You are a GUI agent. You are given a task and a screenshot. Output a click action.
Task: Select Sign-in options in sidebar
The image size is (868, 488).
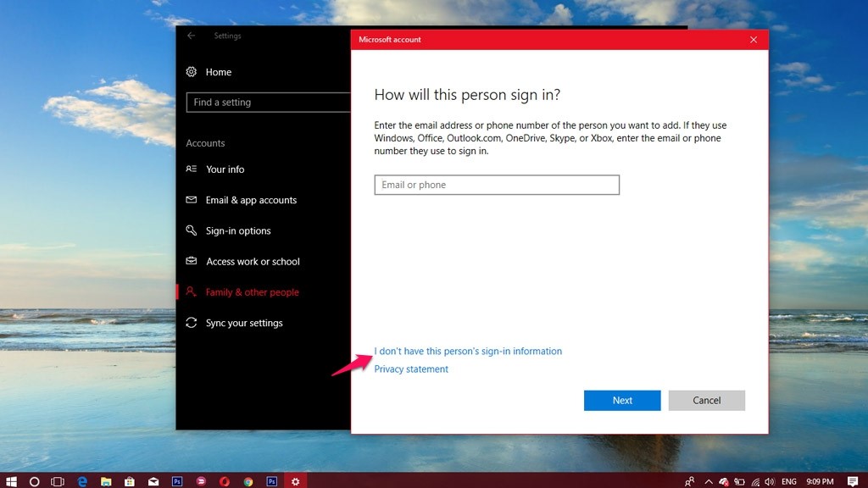[x=238, y=230]
